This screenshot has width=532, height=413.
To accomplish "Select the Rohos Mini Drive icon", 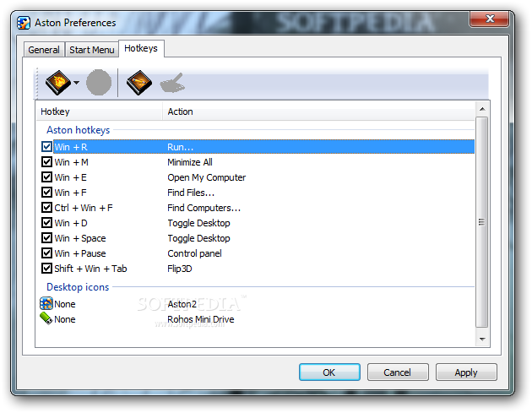I will pyautogui.click(x=46, y=318).
